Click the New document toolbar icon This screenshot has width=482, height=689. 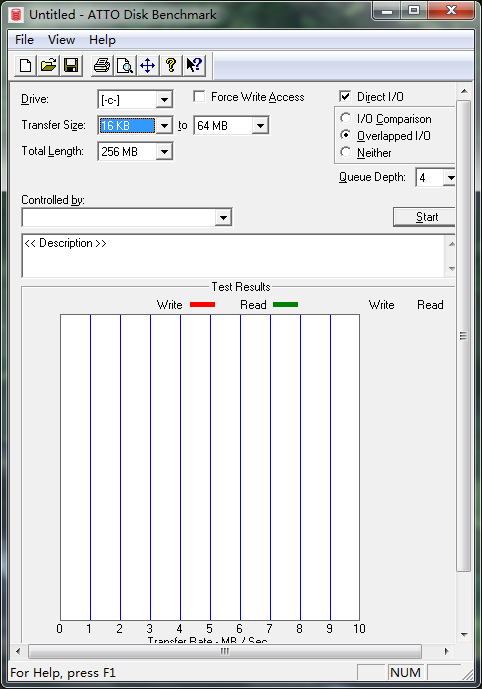point(25,65)
